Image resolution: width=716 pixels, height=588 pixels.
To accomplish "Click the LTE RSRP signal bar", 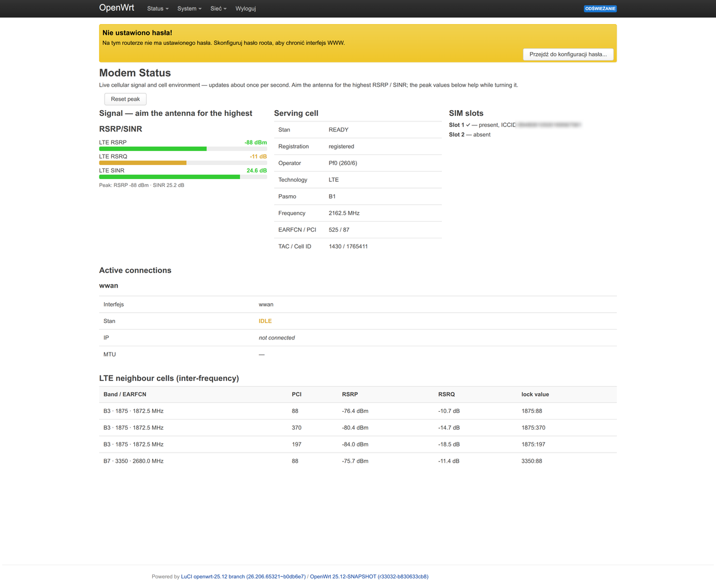I will coord(183,149).
